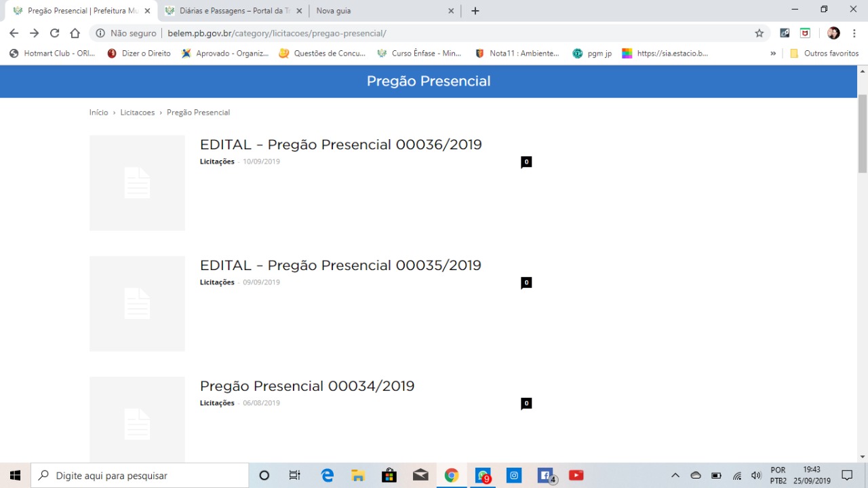Open the Outros favoritos bookmarks folder
The height and width of the screenshot is (488, 868).
[x=824, y=53]
